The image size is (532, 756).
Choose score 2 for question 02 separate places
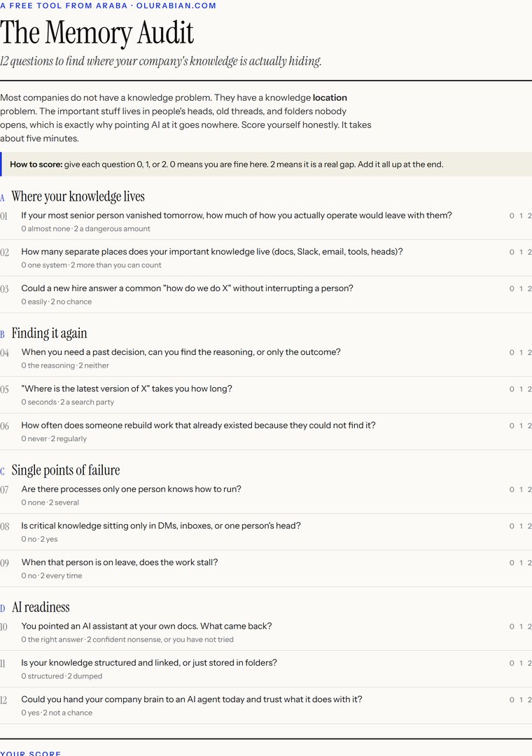pyautogui.click(x=529, y=252)
